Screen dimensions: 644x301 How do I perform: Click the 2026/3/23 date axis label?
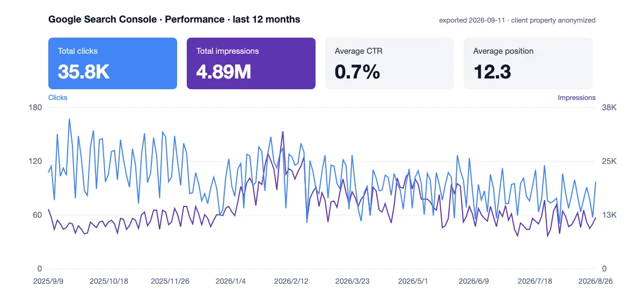coord(353,281)
